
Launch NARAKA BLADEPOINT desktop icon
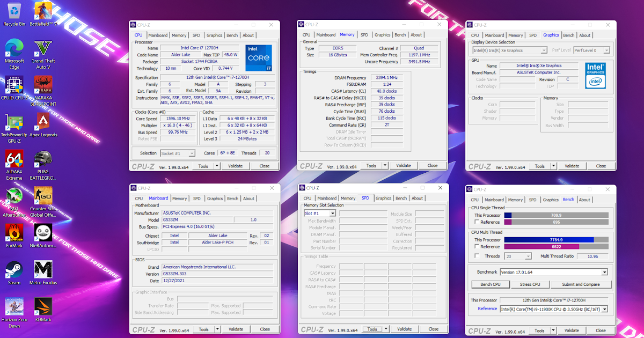pyautogui.click(x=43, y=91)
